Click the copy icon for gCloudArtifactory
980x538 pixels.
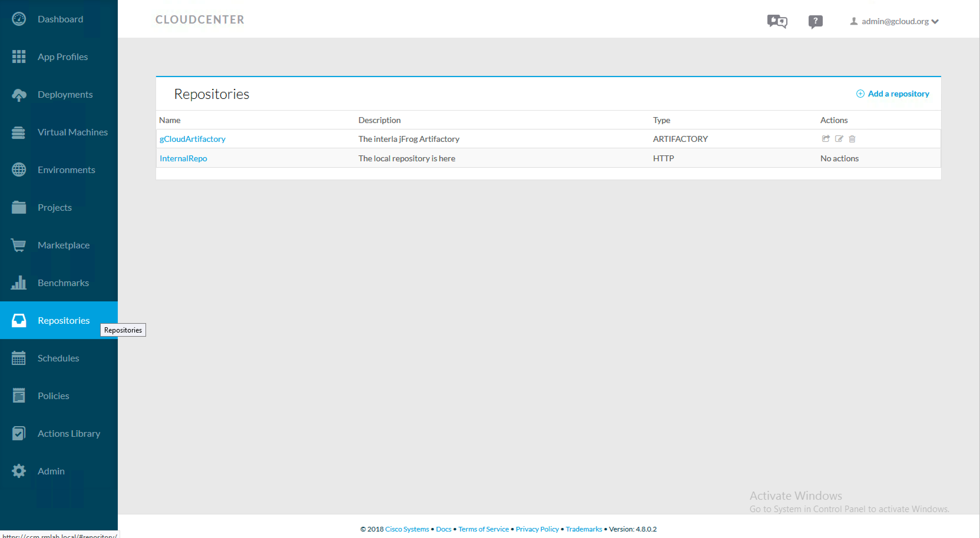826,139
